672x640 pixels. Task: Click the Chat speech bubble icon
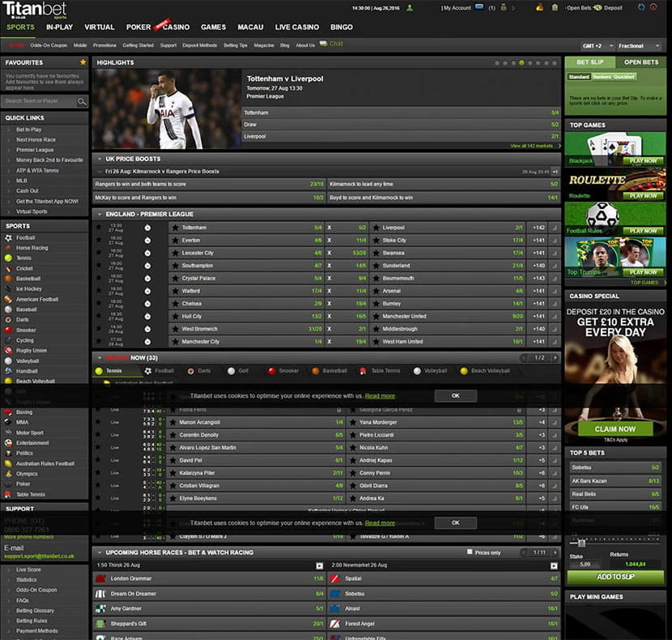click(x=324, y=44)
